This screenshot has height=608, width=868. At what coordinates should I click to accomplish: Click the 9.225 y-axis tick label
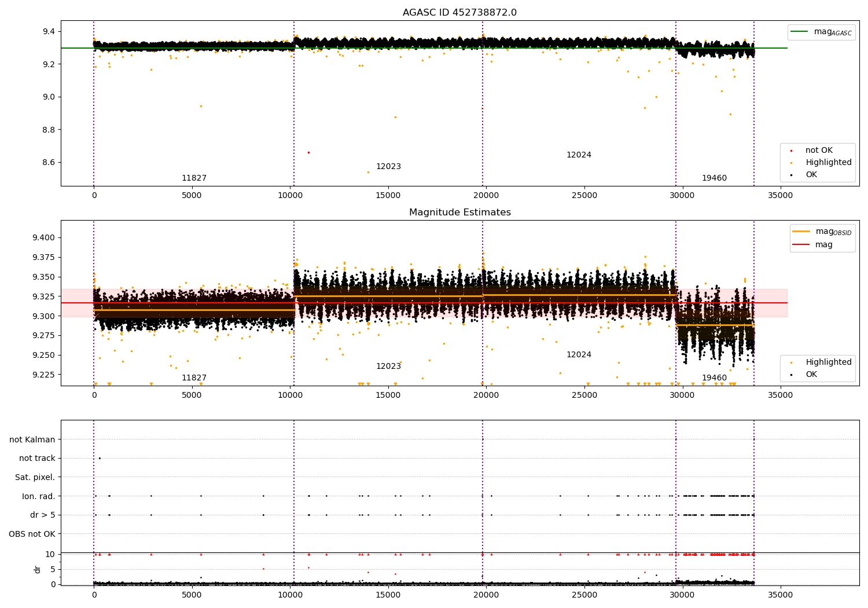[x=44, y=375]
